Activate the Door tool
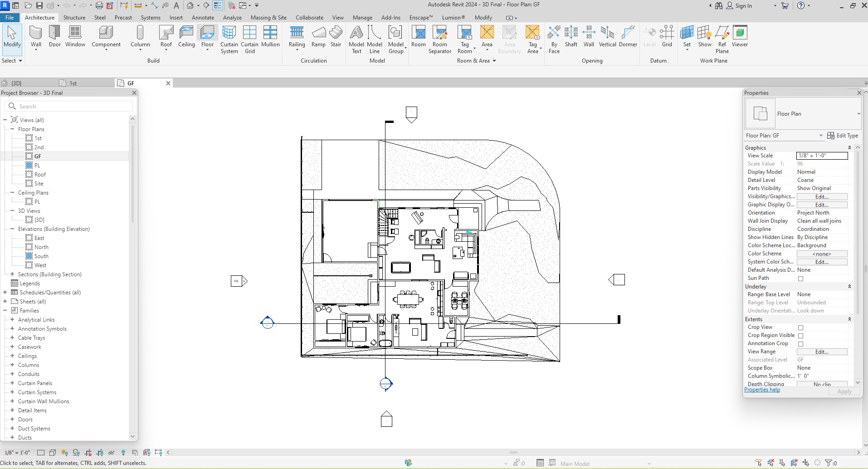 (x=55, y=36)
